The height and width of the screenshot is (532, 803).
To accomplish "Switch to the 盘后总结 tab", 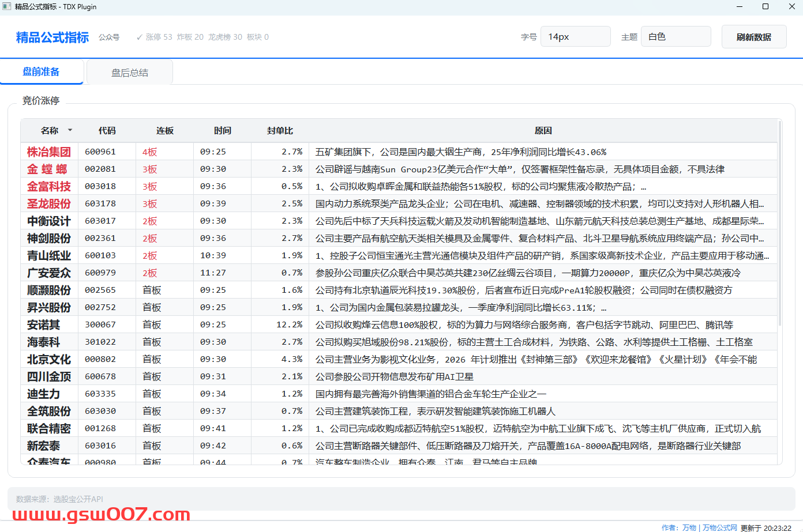I will pos(130,73).
